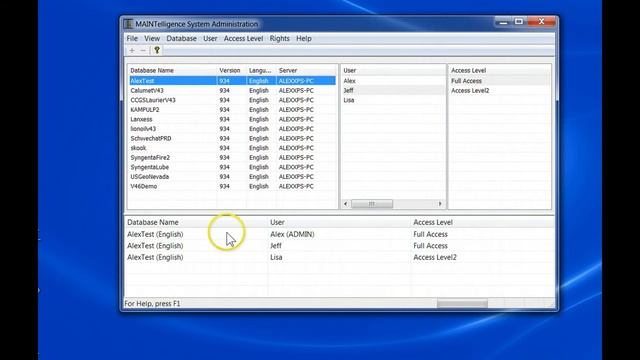Click Full Access cell in Alex (ADMIN) row

pyautogui.click(x=430, y=234)
